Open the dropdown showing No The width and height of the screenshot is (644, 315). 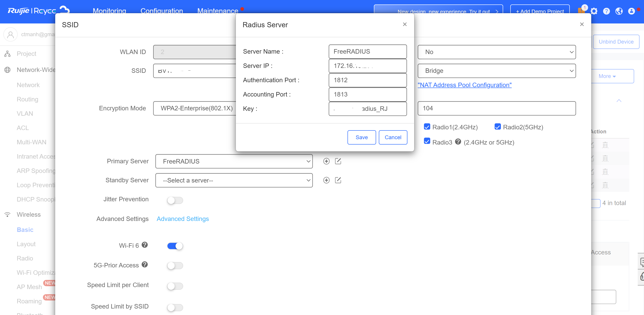[497, 52]
